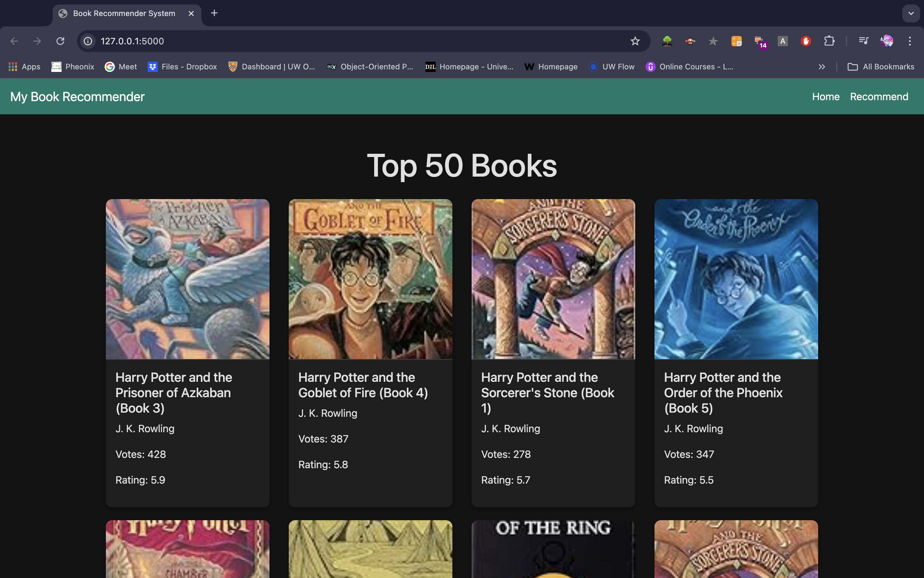
Task: Reload the current page
Action: coord(60,41)
